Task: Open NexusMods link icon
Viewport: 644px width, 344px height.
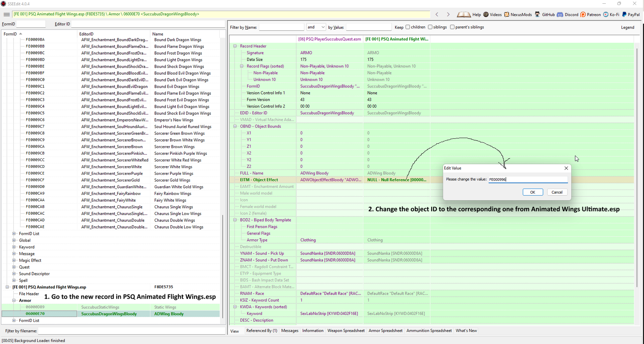Action: point(506,14)
